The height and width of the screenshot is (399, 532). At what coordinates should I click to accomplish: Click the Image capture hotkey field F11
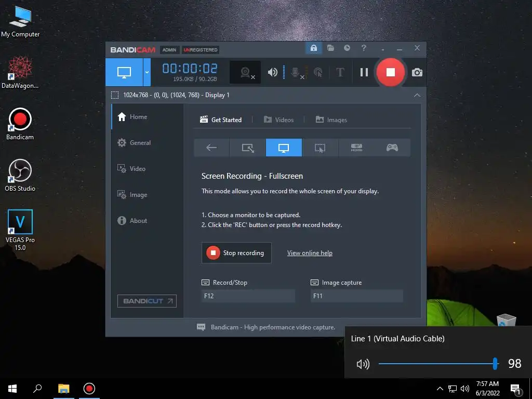(x=357, y=296)
